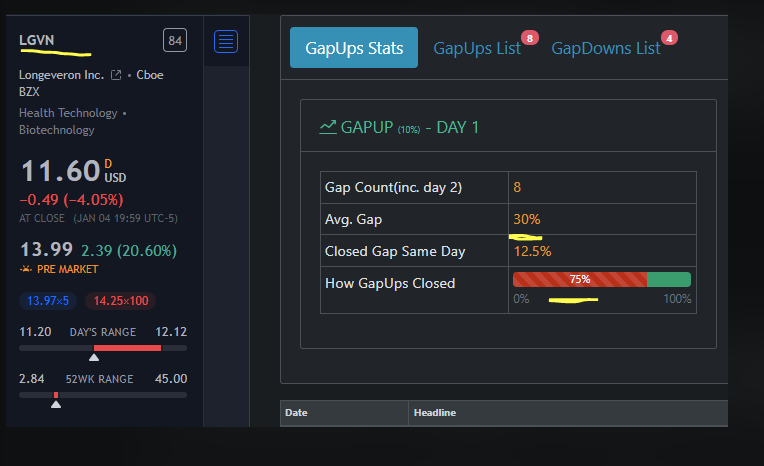Click the 12.12 day's high value
The height and width of the screenshot is (466, 764).
coord(171,332)
